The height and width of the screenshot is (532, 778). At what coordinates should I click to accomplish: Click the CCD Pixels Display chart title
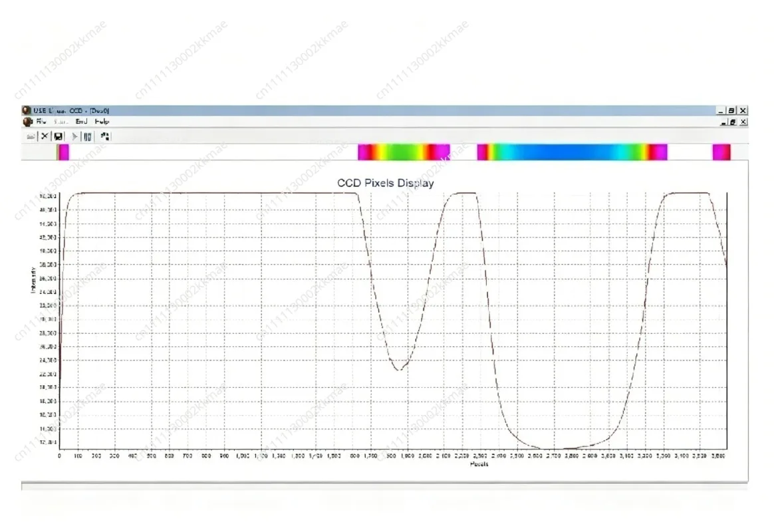[386, 183]
